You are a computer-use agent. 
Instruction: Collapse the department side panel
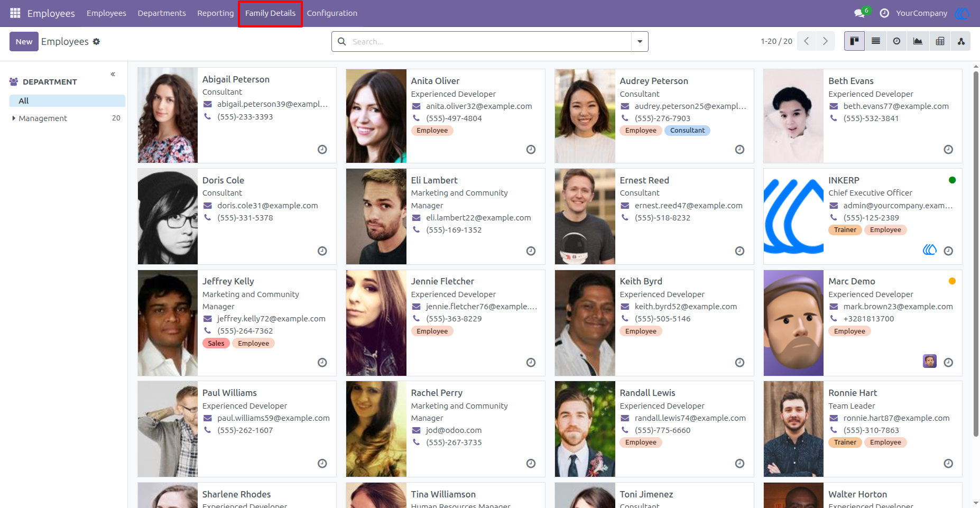(113, 75)
